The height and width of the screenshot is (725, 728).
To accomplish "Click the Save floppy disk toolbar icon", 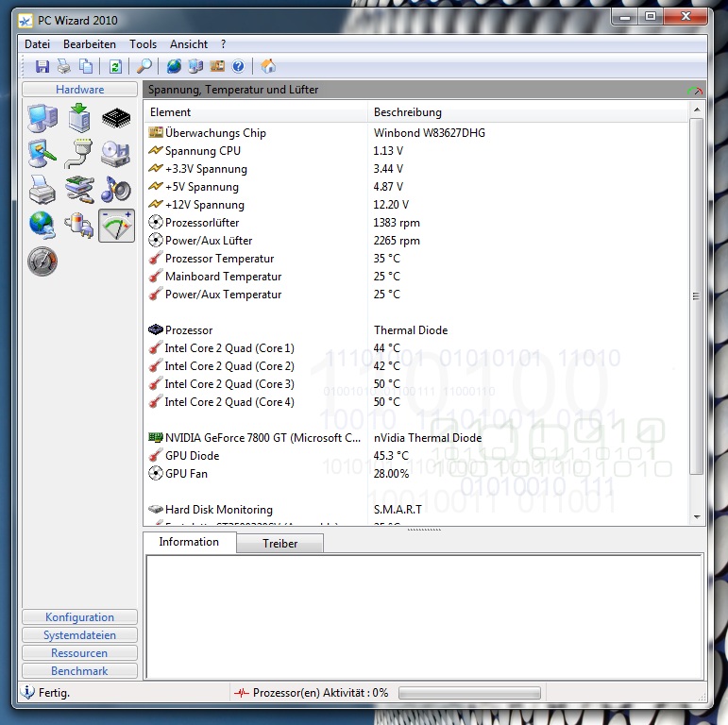I will [x=42, y=67].
